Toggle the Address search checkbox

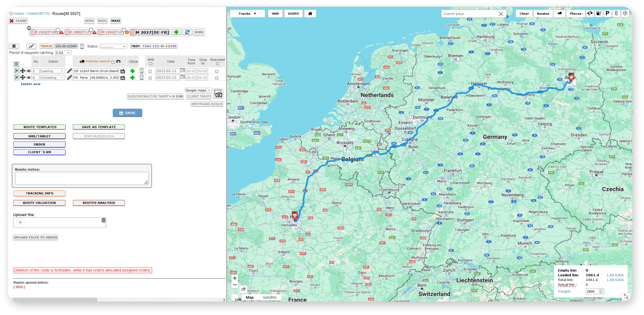(113, 62)
